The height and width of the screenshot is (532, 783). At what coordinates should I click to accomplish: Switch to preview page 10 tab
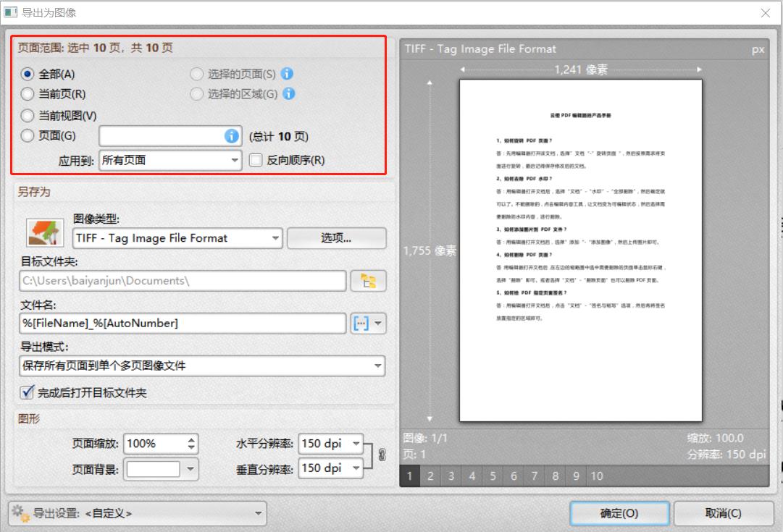click(598, 476)
